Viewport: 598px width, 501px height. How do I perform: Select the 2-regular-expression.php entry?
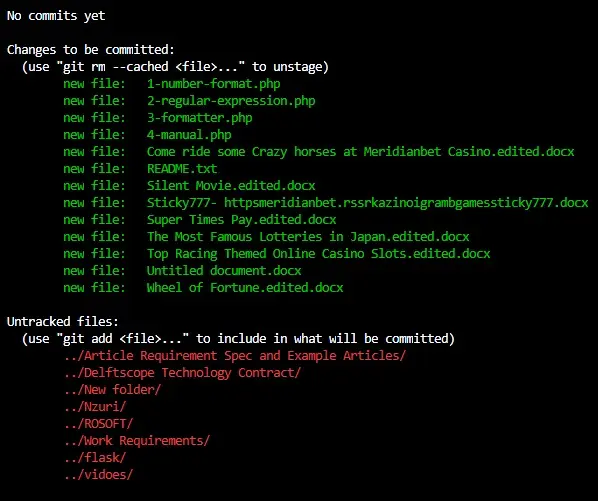coord(231,101)
